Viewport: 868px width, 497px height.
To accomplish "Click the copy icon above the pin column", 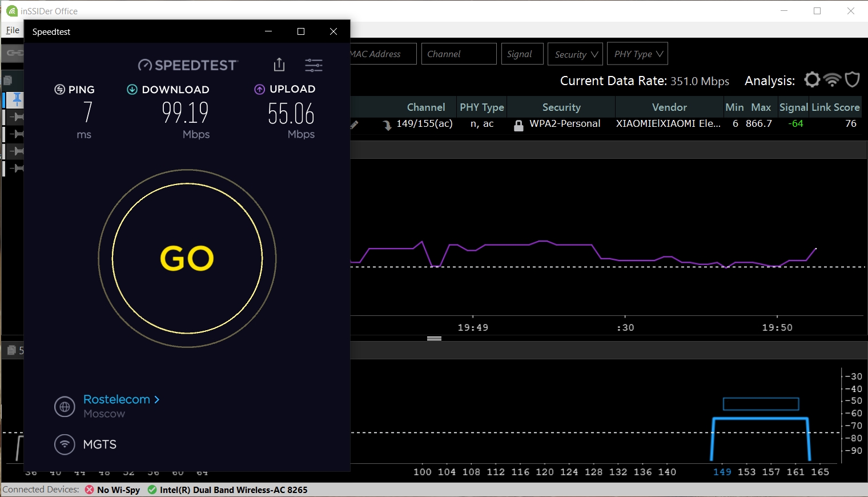I will [x=8, y=81].
